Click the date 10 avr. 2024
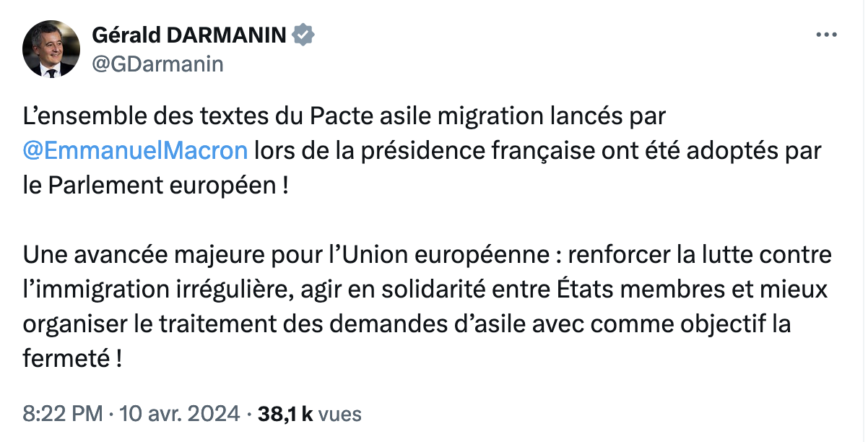Screen dimensions: 868x442 click(178, 414)
